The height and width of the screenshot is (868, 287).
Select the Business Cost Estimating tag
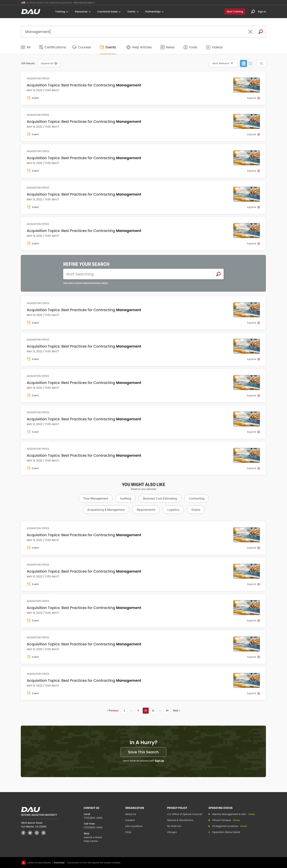click(160, 498)
